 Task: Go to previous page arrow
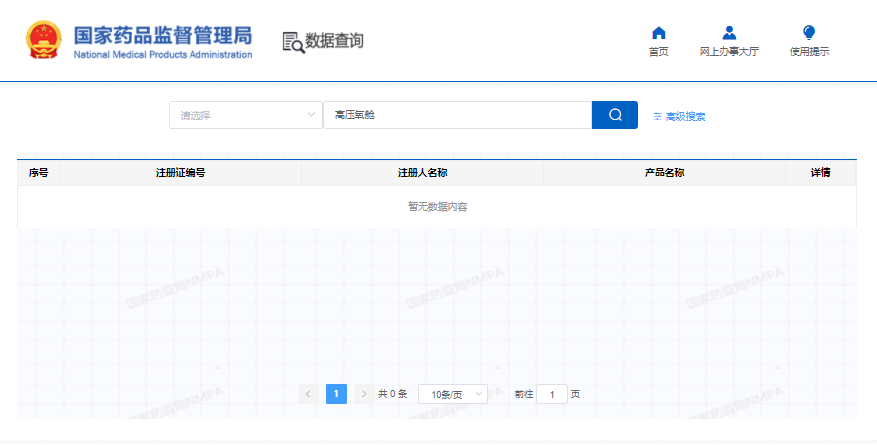pos(308,394)
